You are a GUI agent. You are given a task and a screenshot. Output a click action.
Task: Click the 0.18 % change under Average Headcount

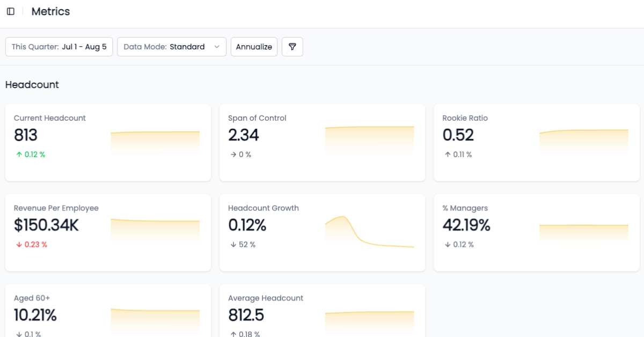tap(245, 334)
